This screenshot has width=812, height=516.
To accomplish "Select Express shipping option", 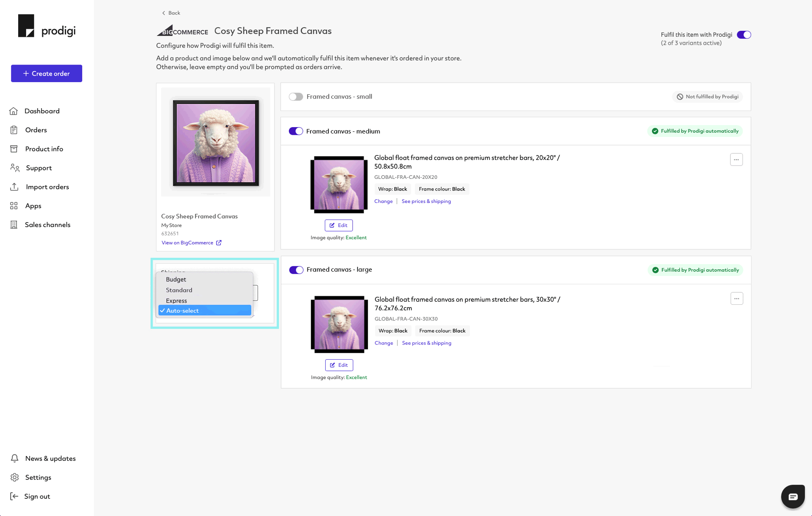I will [176, 300].
